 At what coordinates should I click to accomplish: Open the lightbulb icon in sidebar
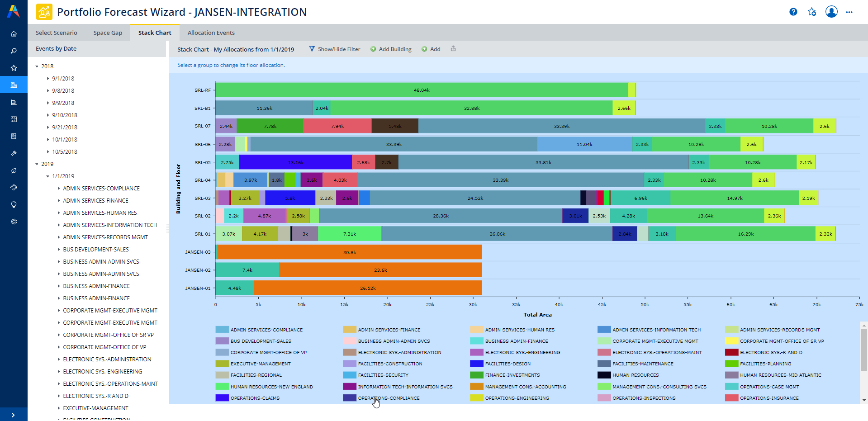point(14,205)
